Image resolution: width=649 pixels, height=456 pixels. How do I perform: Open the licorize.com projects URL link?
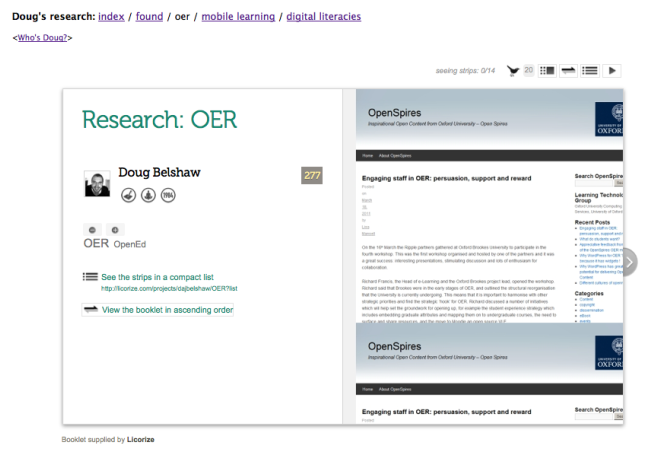(169, 288)
